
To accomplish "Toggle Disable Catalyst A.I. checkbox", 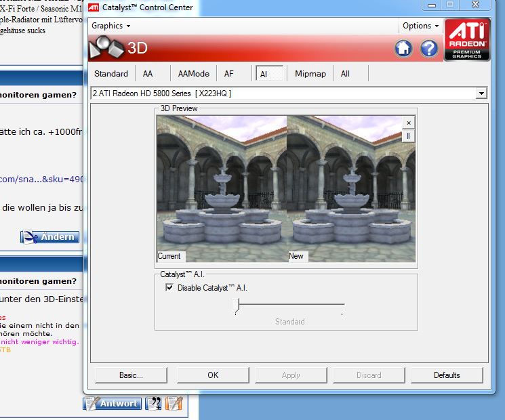I will (x=169, y=287).
